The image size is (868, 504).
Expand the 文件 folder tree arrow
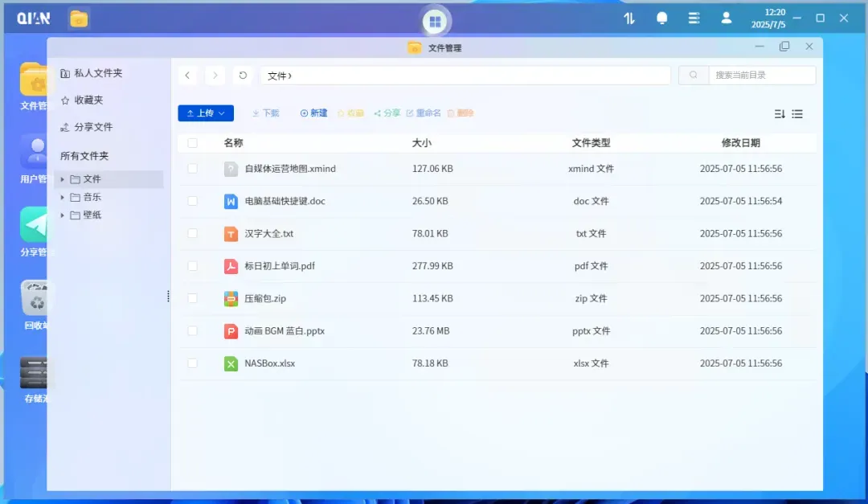(62, 179)
